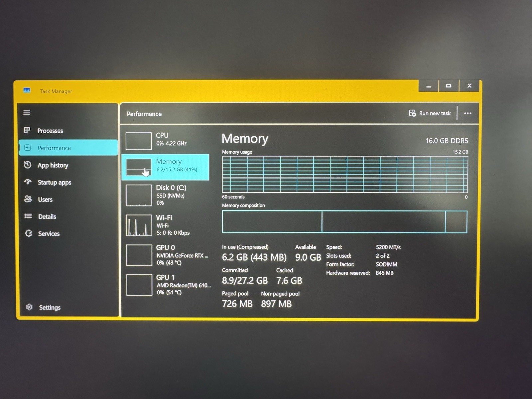
Task: Switch to the Details page
Action: pyautogui.click(x=47, y=217)
